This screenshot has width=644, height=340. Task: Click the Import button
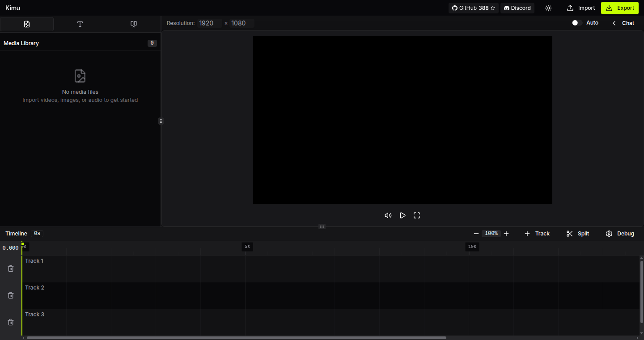581,8
